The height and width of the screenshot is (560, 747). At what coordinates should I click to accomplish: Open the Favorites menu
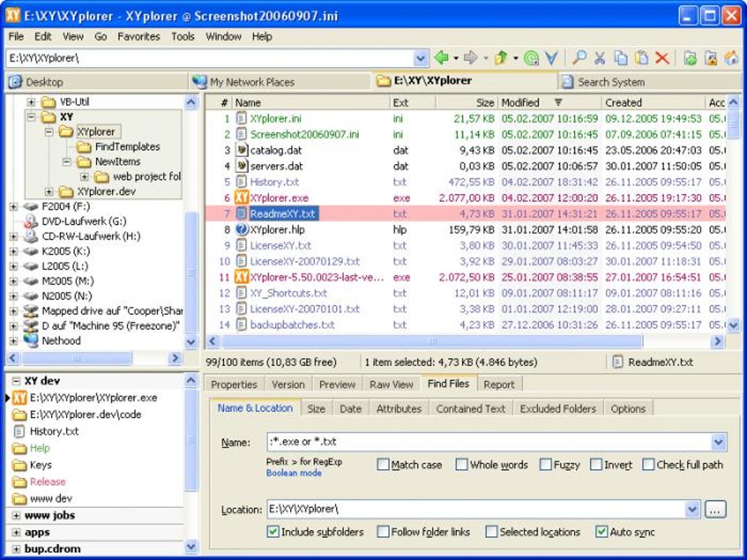coord(138,37)
